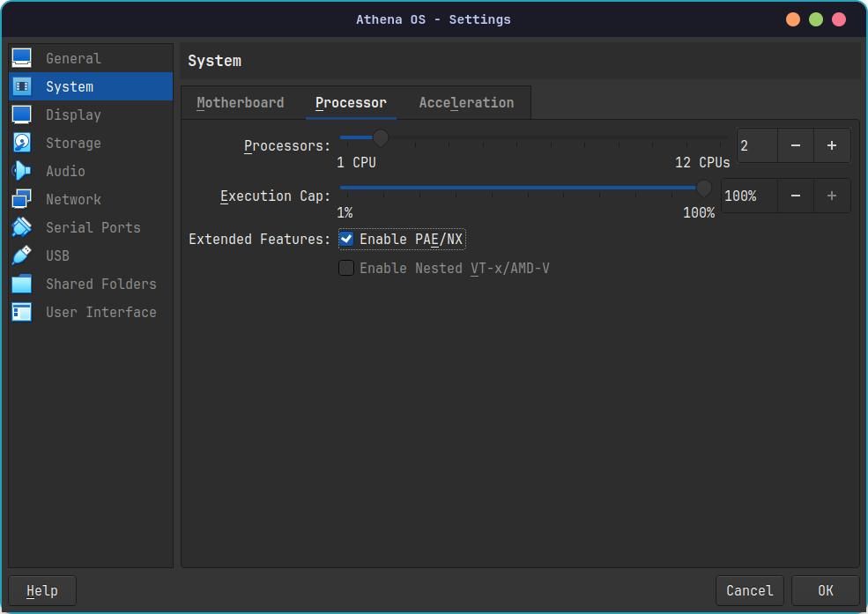This screenshot has height=614, width=868.
Task: Open the Display settings icon
Action: (21, 114)
